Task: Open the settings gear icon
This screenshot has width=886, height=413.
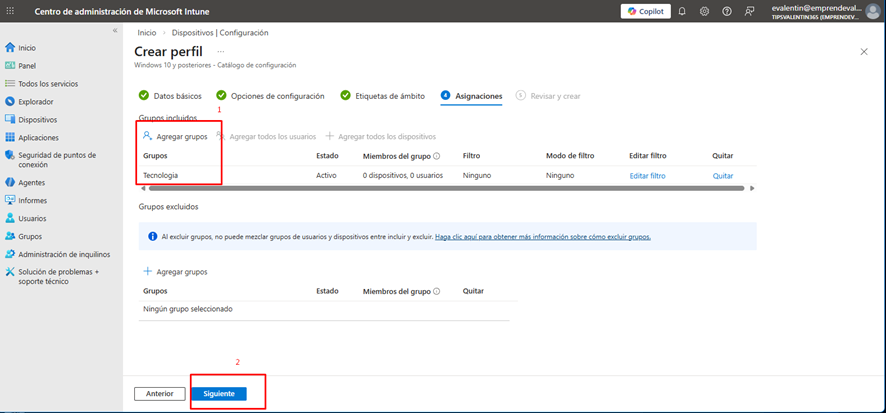Action: point(704,11)
